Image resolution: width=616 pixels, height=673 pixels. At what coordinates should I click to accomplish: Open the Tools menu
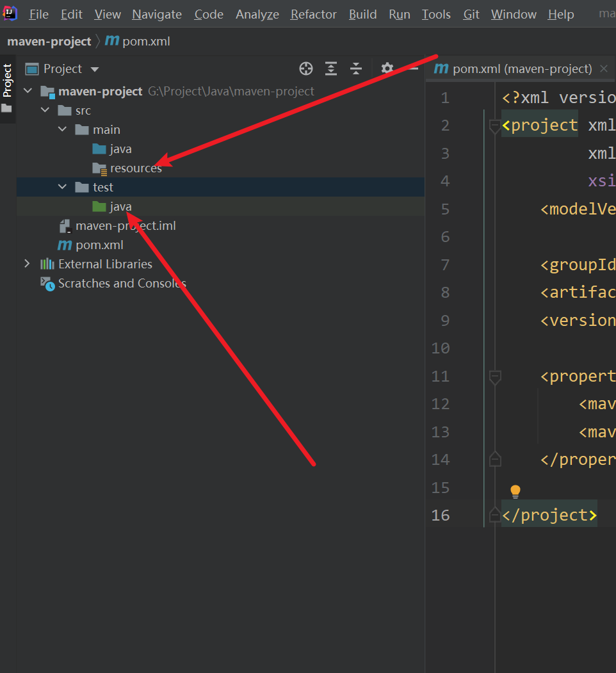pyautogui.click(x=436, y=15)
